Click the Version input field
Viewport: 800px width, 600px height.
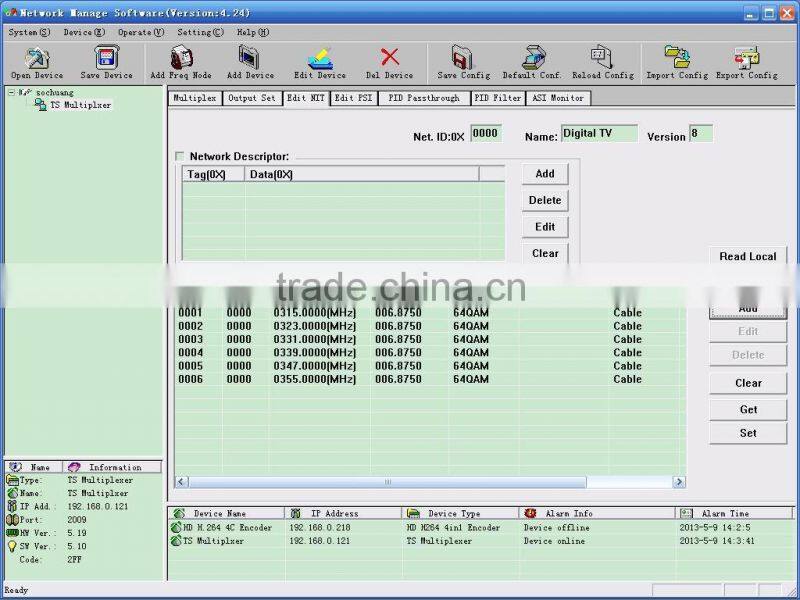[x=701, y=133]
